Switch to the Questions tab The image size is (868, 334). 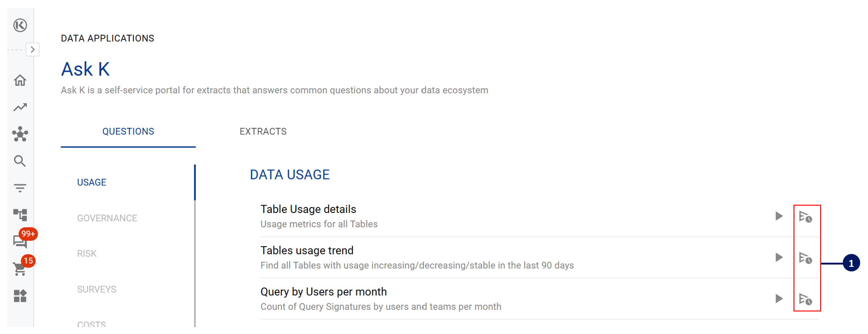click(x=128, y=132)
